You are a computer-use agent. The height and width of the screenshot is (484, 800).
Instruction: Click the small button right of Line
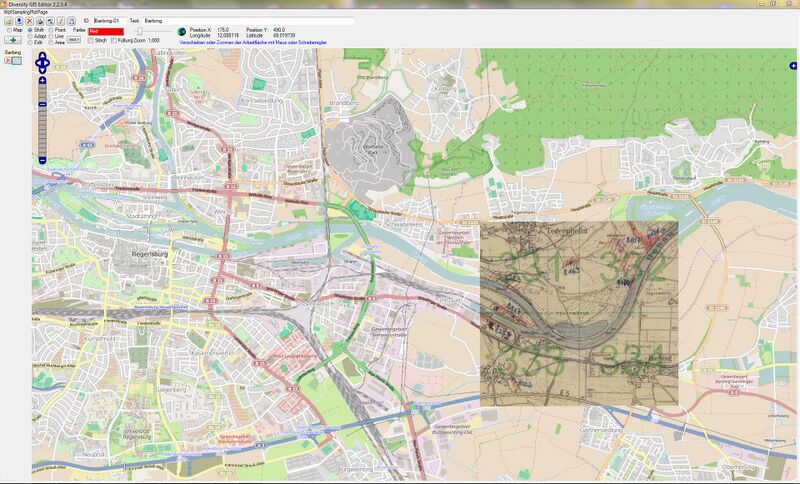pos(74,39)
